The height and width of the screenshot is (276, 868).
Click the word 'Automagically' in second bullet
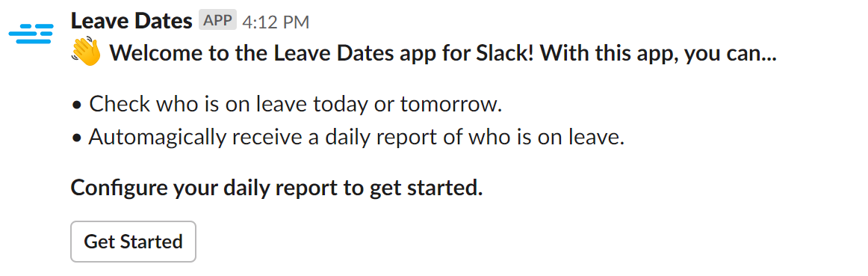(x=157, y=138)
